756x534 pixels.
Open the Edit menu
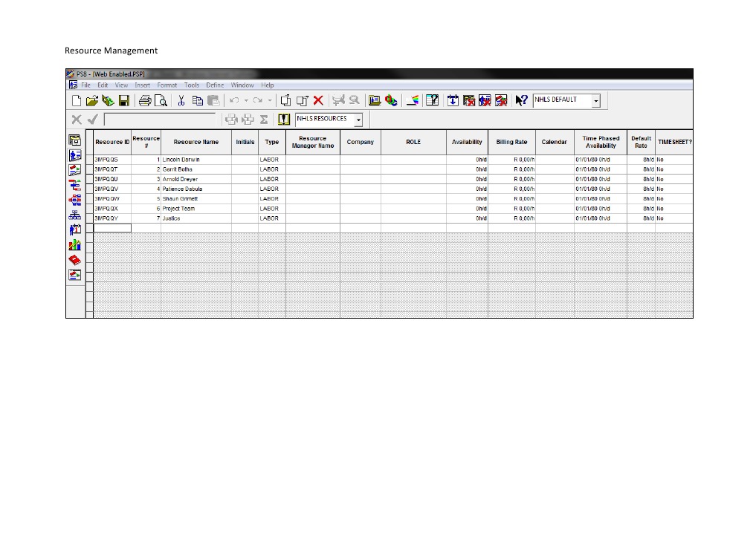103,85
